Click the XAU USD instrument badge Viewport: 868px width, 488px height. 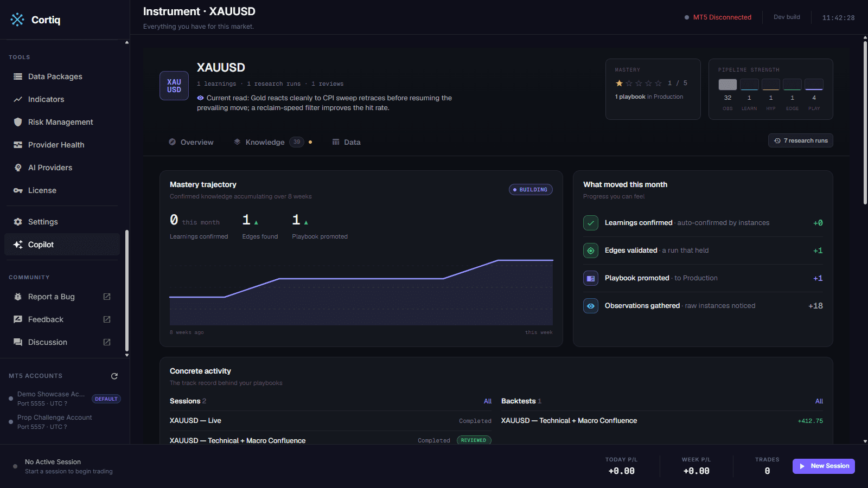(x=174, y=86)
